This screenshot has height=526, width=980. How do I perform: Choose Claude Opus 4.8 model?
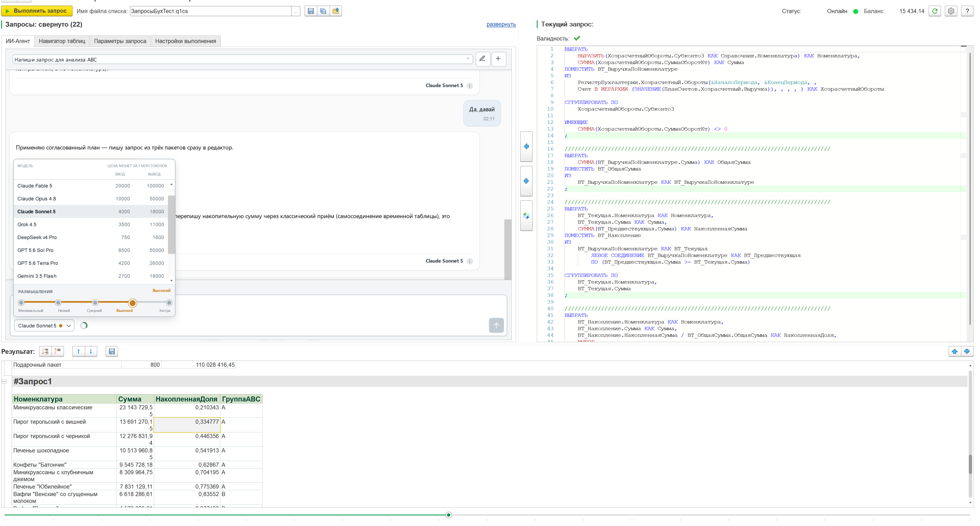[x=91, y=199]
